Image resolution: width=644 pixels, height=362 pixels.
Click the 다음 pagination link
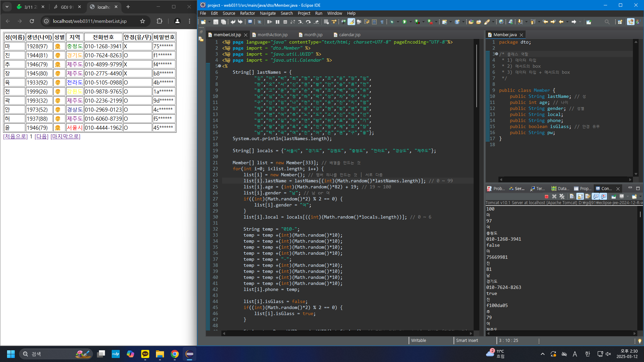coord(42,136)
